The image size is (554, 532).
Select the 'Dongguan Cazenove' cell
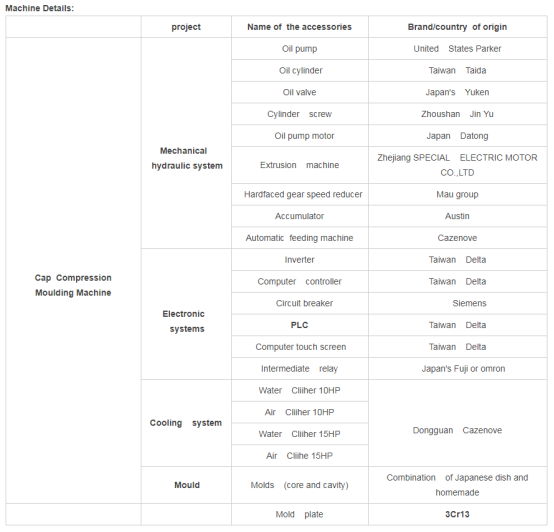[x=458, y=430]
